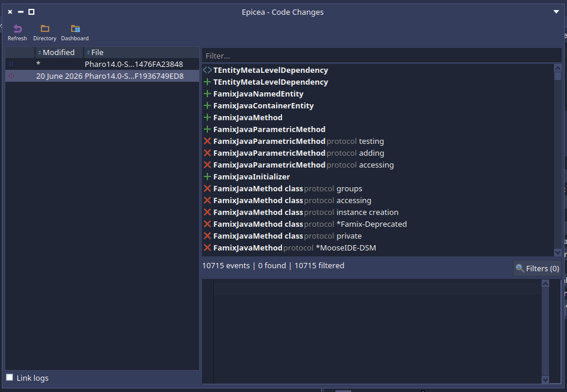
Task: Click the red X icon of *Famix-Deprecated row
Action: (x=207, y=224)
